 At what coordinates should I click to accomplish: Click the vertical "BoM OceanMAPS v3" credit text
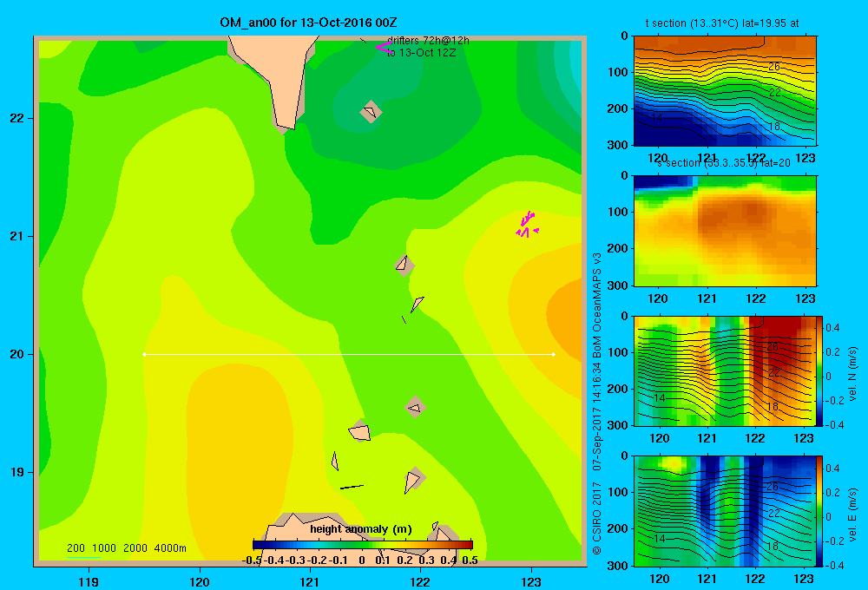point(597,305)
